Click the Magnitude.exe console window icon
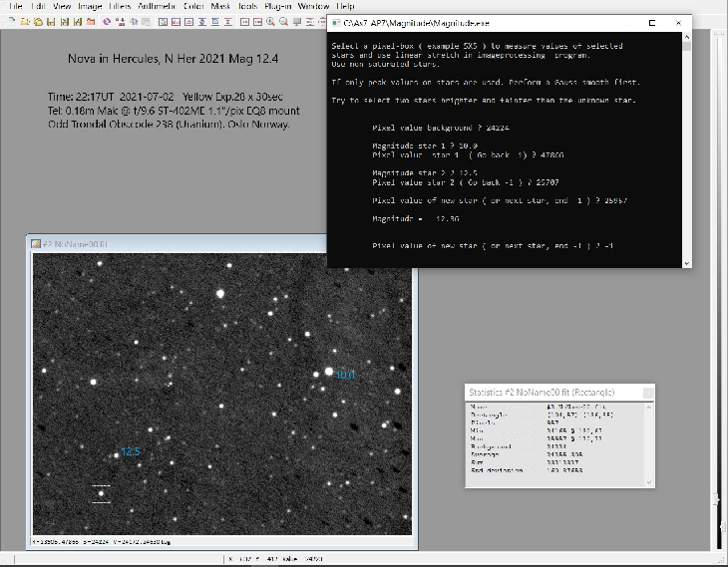The width and height of the screenshot is (728, 567). click(x=336, y=22)
